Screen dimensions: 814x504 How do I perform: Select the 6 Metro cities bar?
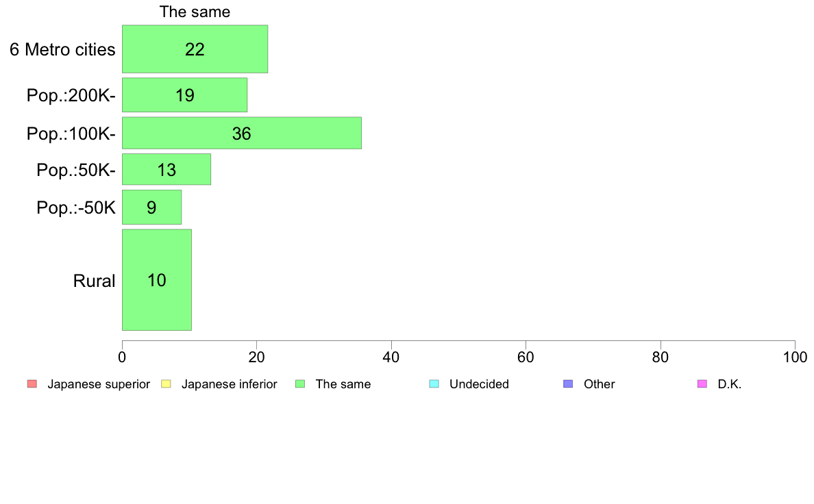pyautogui.click(x=195, y=49)
